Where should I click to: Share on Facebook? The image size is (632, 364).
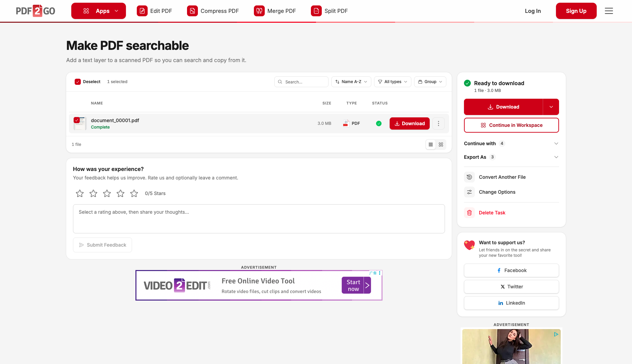512,270
